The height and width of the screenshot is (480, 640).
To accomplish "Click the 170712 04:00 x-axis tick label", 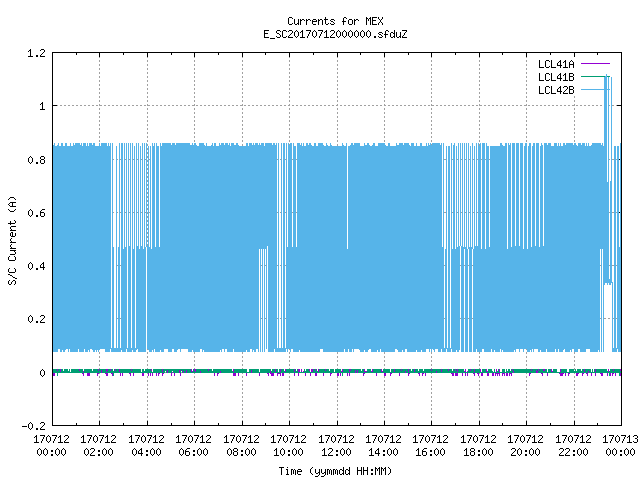I will (x=146, y=446).
